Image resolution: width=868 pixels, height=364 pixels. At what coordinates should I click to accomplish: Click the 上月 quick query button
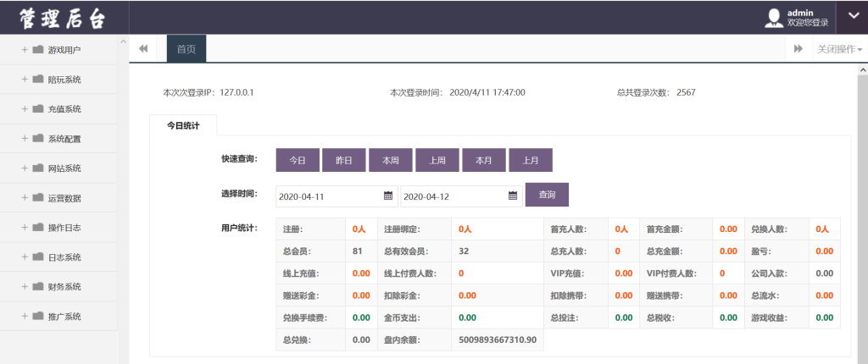click(x=531, y=161)
